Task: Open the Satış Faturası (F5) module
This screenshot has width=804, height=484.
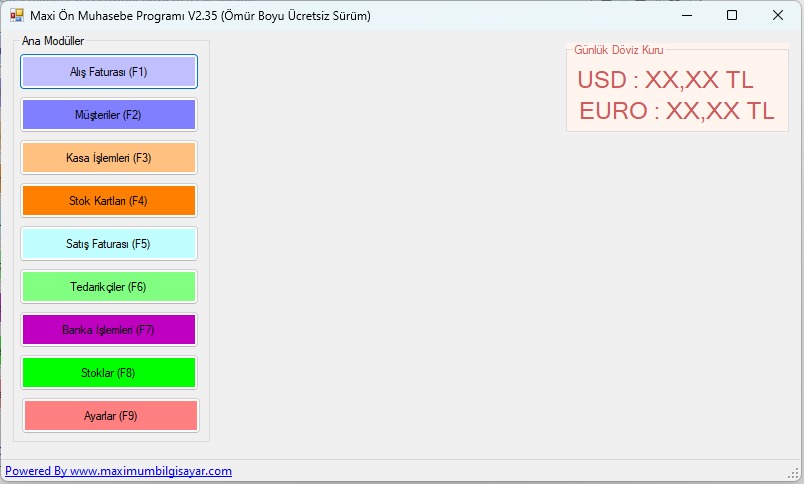Action: 108,244
